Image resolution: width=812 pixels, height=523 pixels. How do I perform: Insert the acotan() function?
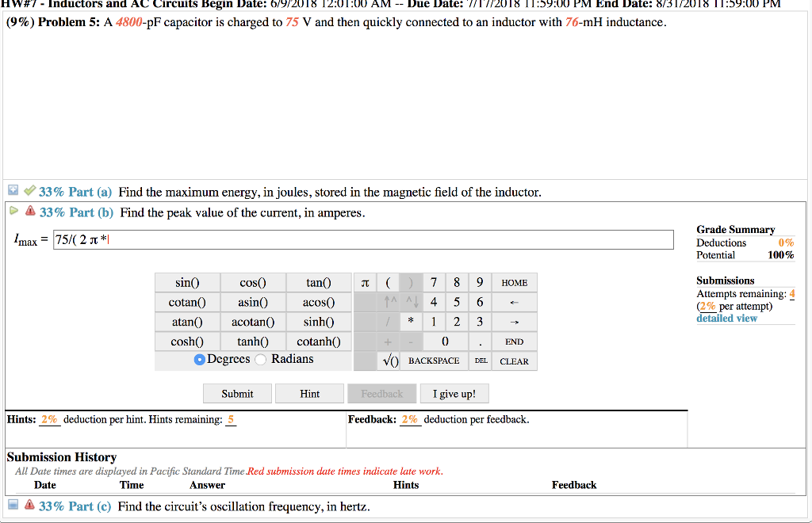[x=253, y=322]
